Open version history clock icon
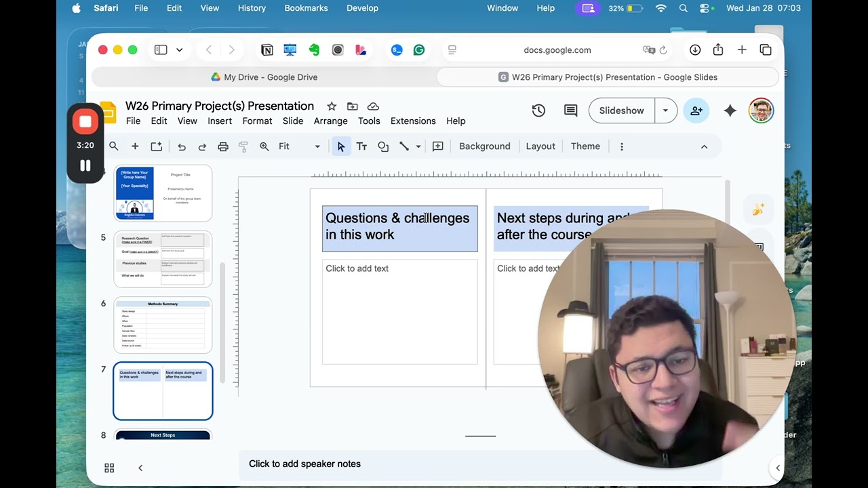 coord(538,110)
